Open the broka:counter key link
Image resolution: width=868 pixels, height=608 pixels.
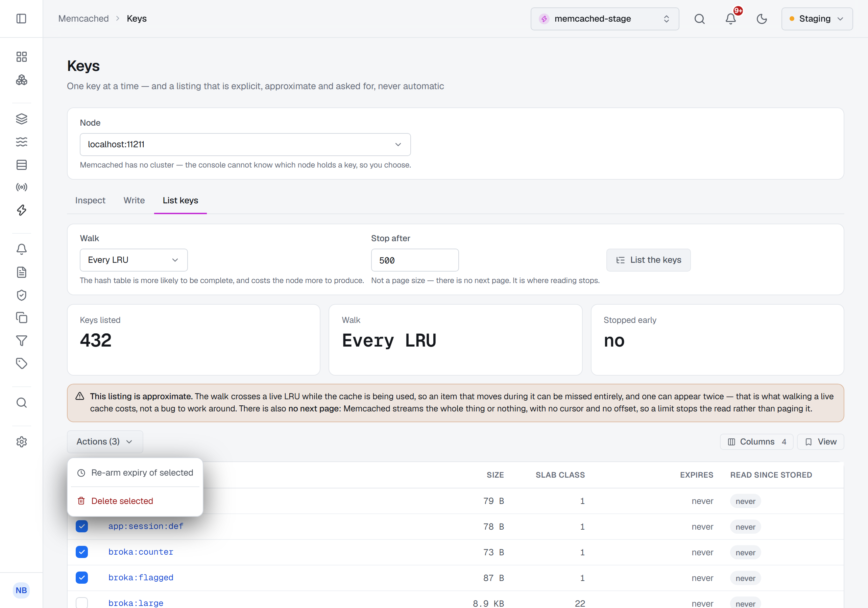click(x=141, y=552)
